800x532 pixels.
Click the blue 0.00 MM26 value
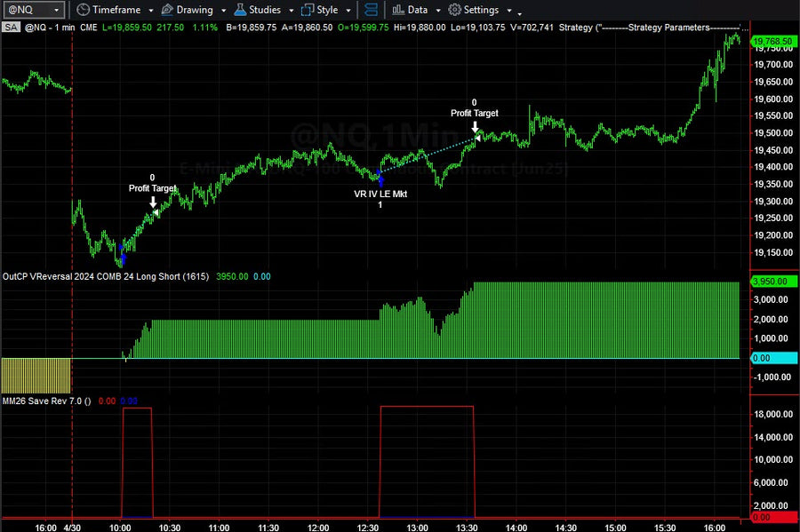click(129, 401)
